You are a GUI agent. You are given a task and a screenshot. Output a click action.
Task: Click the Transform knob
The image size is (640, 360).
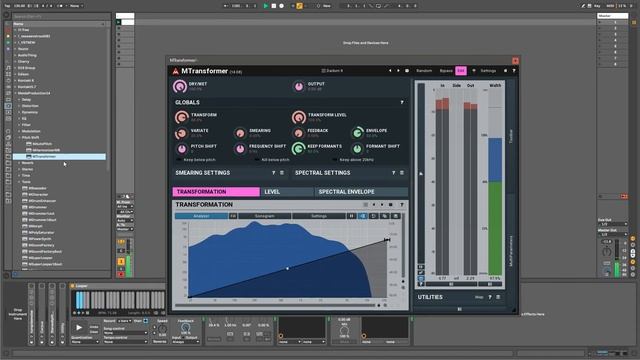point(182,117)
